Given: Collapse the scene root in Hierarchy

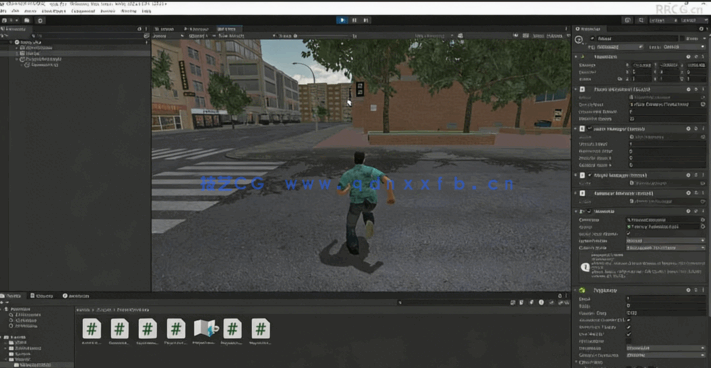Looking at the screenshot, I should pos(11,42).
